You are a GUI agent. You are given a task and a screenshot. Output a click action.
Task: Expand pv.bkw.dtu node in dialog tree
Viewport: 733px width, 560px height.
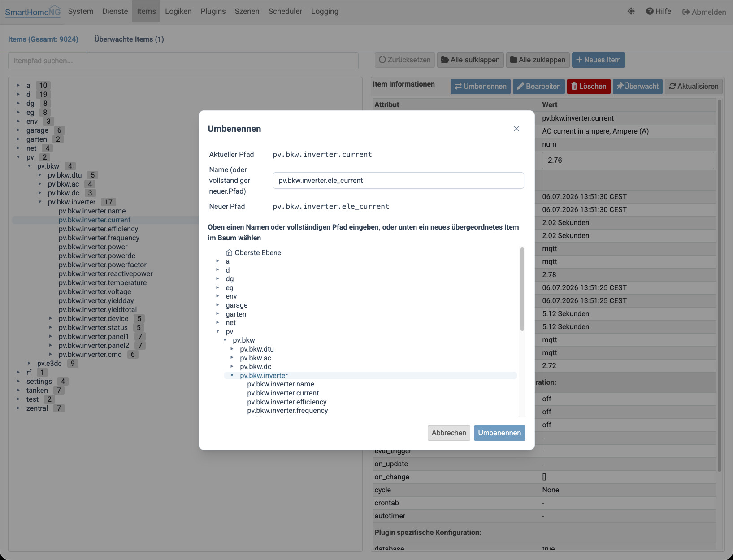(232, 349)
